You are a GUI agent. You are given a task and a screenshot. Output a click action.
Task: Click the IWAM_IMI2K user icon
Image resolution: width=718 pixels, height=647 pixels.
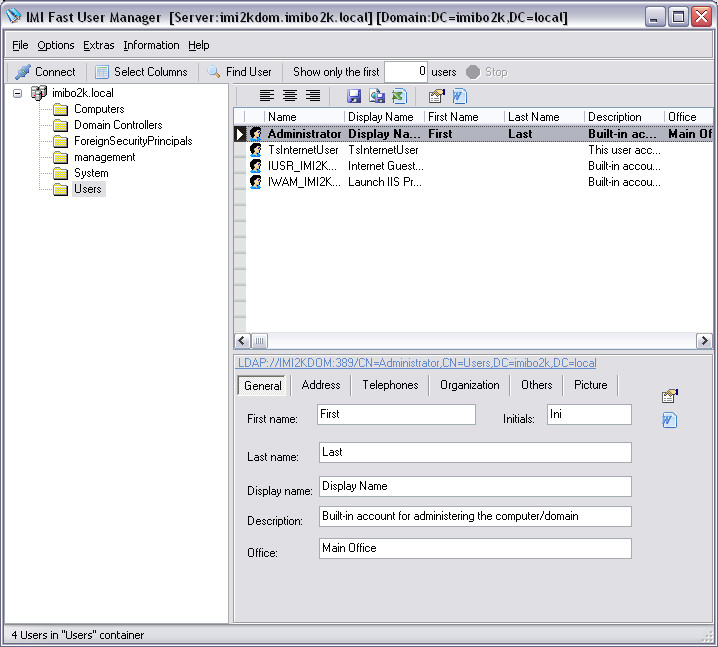coord(256,182)
